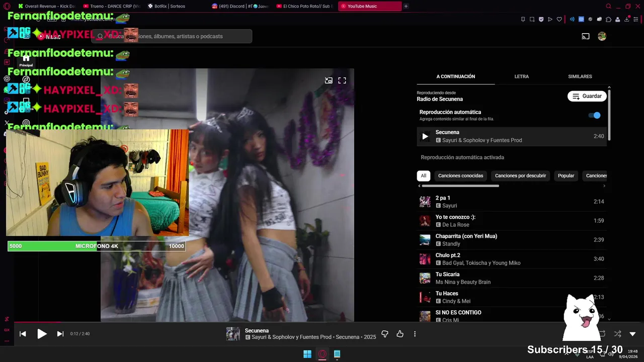Select the Popular filter chip
This screenshot has height=362, width=644.
coord(566,175)
